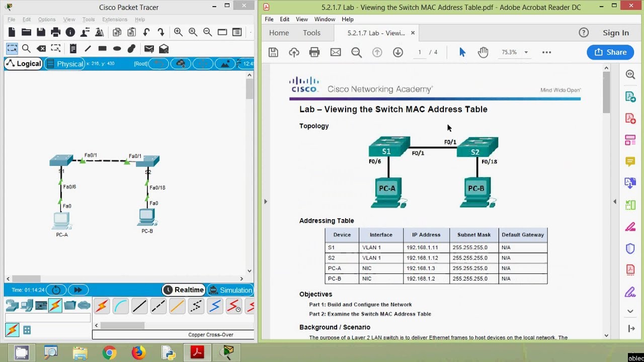
Task: Select End Devices category icon
Action: [x=27, y=305]
